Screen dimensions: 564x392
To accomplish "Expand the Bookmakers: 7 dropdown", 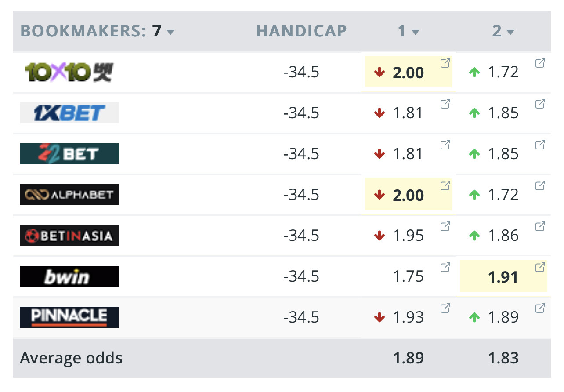I will (x=170, y=32).
